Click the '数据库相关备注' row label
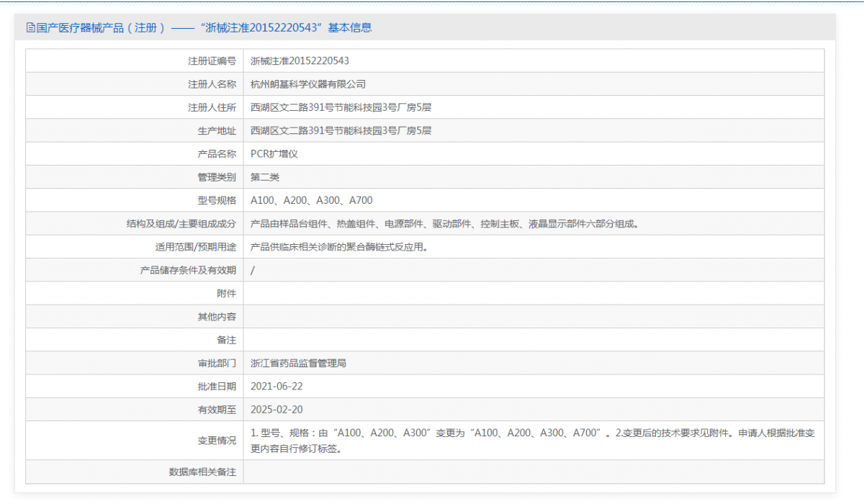864x504 pixels. point(202,472)
